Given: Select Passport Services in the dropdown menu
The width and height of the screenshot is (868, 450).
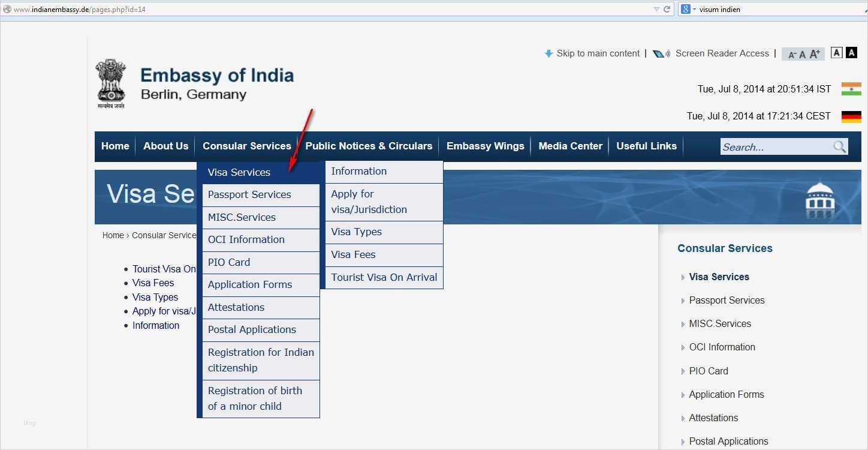Looking at the screenshot, I should 261,195.
